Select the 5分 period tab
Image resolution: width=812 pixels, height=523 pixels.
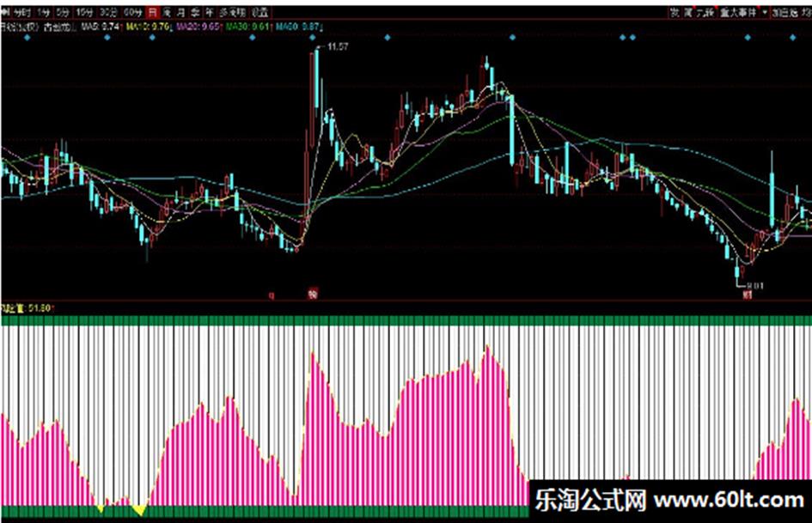(x=63, y=12)
